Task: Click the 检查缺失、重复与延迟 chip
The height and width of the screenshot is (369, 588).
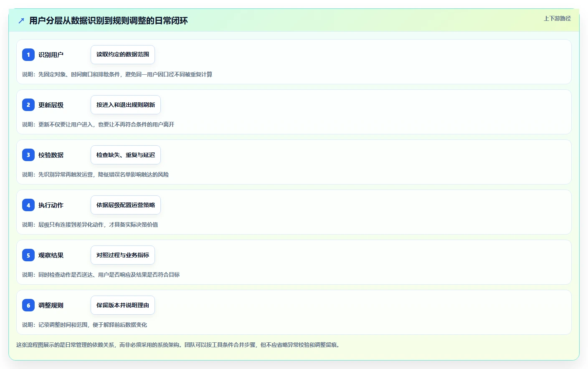Action: coord(126,155)
